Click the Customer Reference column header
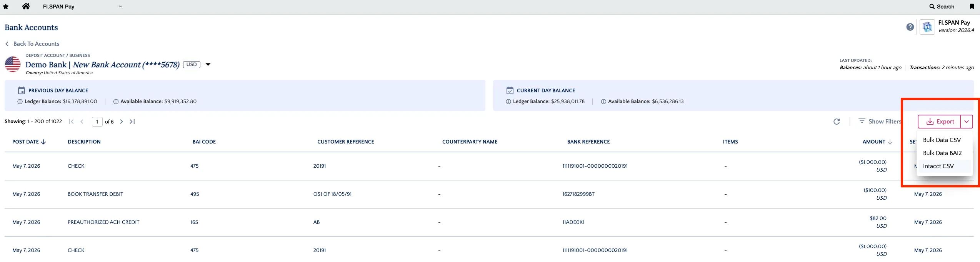 [x=346, y=142]
